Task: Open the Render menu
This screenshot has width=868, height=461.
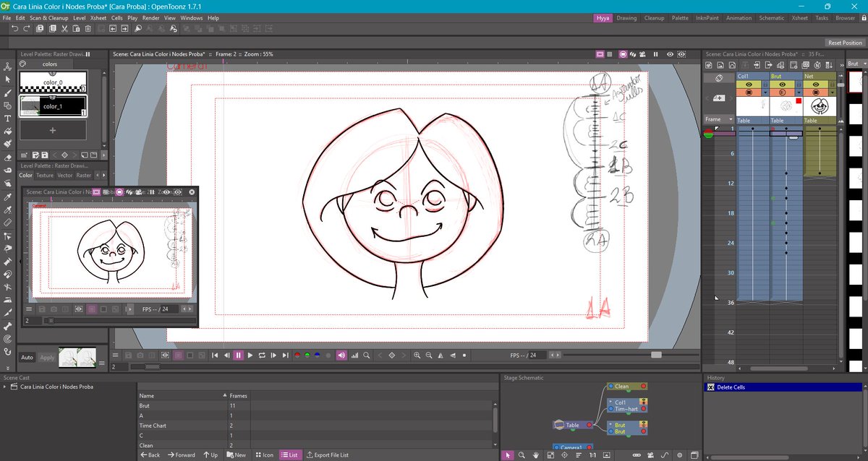Action: pos(152,18)
